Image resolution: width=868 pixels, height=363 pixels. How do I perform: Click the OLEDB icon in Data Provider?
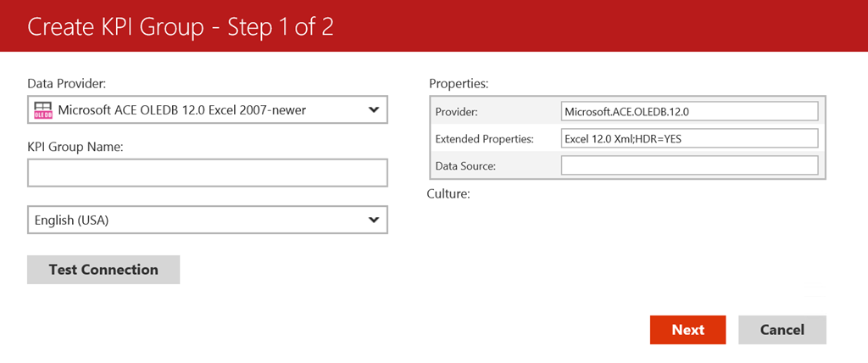pyautogui.click(x=42, y=109)
